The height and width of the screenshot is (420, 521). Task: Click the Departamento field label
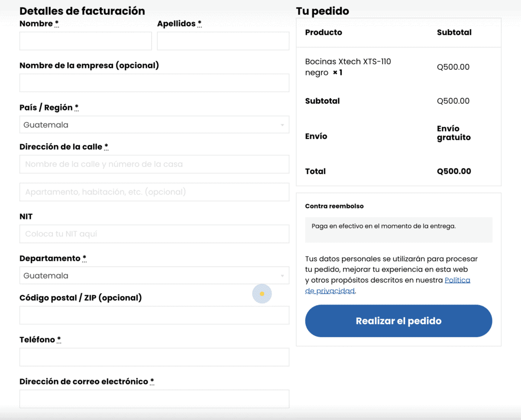click(50, 258)
